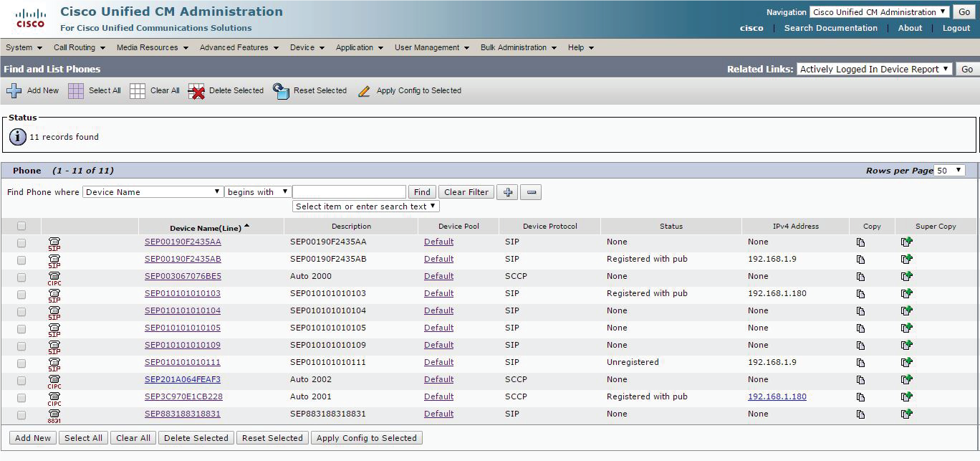Viewport: 980px width, 461px height.
Task: Click the Apply Config to Selected pencil icon
Action: coord(364,91)
